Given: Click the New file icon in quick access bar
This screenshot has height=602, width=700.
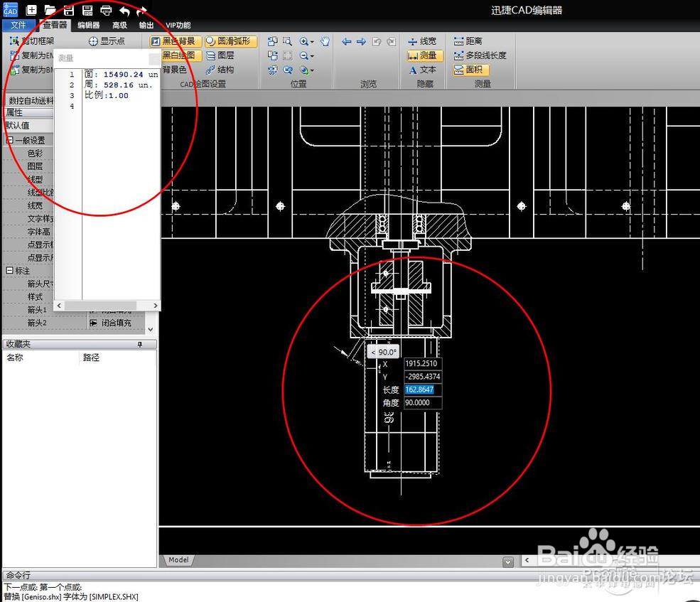Looking at the screenshot, I should (x=31, y=10).
